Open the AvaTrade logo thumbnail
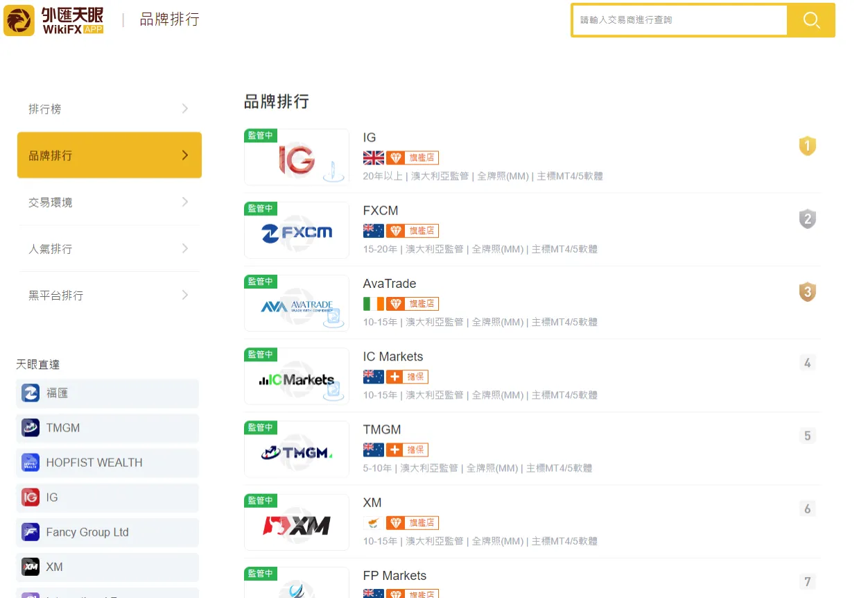Screen dimensions: 868x598 click(297, 303)
